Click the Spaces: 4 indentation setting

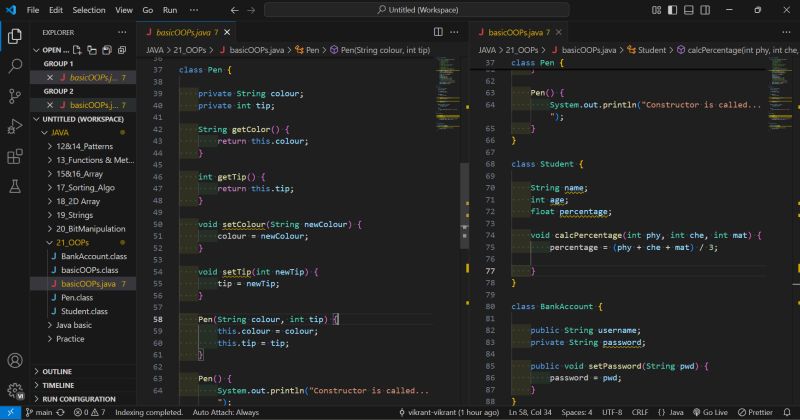click(x=577, y=412)
